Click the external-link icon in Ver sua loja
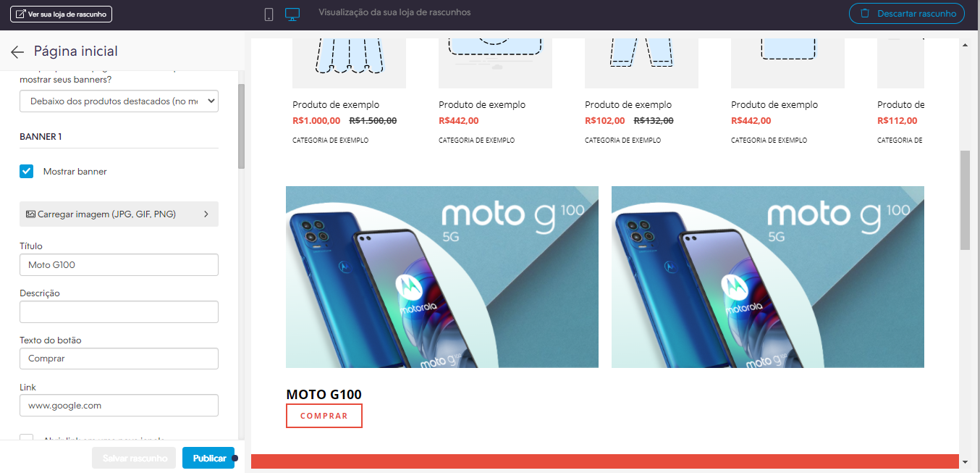Image resolution: width=980 pixels, height=473 pixels. click(20, 14)
